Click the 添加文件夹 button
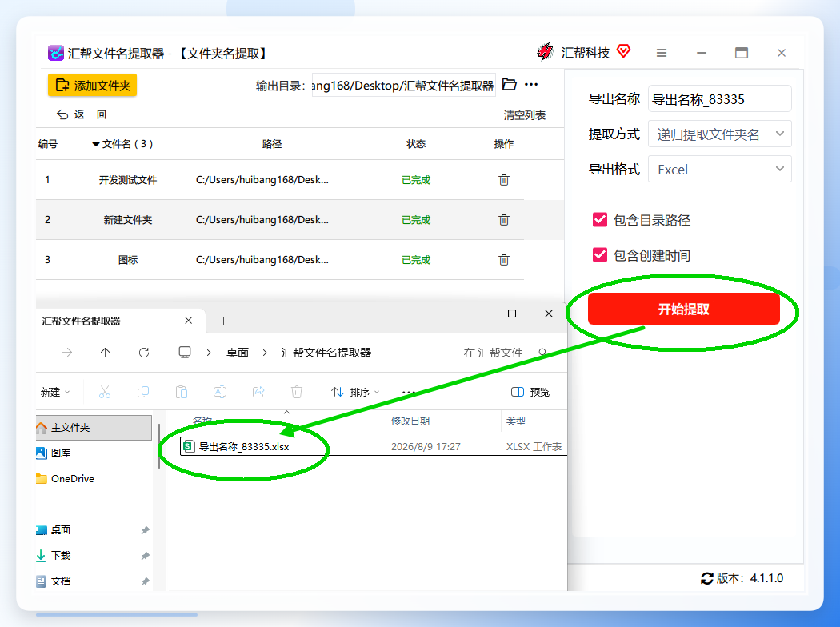 [x=92, y=85]
